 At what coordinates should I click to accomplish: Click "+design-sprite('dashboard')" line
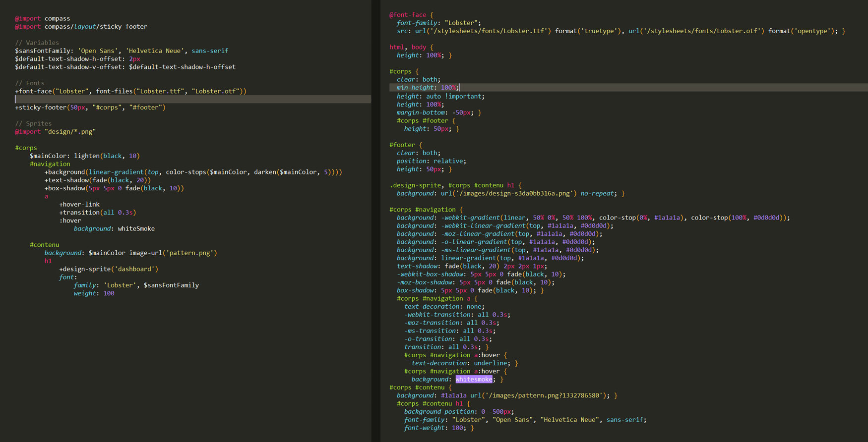coord(109,269)
